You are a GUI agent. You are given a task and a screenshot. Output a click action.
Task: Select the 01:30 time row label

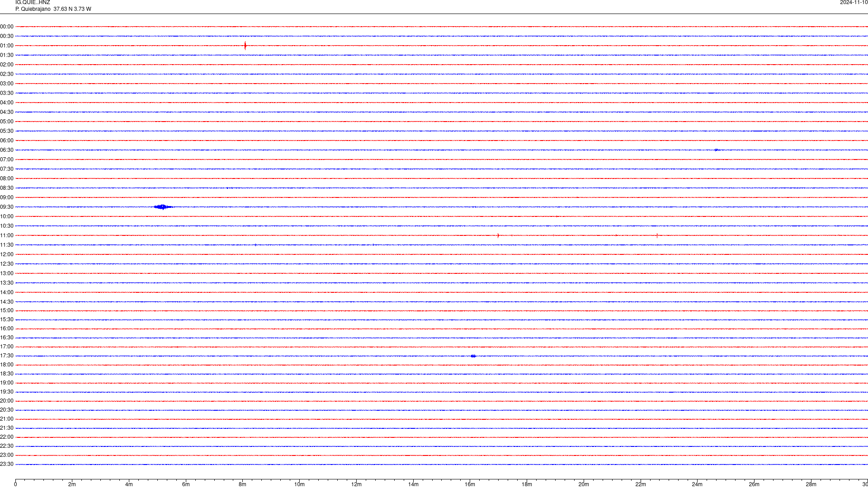pyautogui.click(x=7, y=55)
